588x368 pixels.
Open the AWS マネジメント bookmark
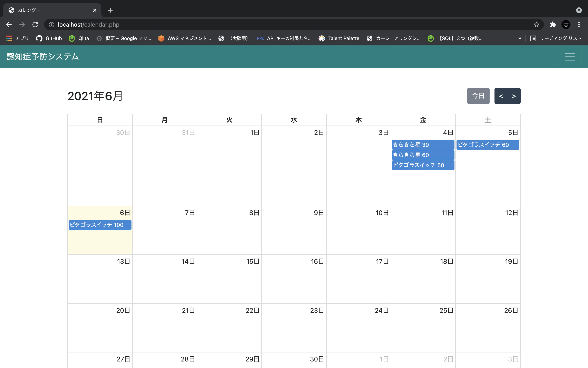(185, 38)
